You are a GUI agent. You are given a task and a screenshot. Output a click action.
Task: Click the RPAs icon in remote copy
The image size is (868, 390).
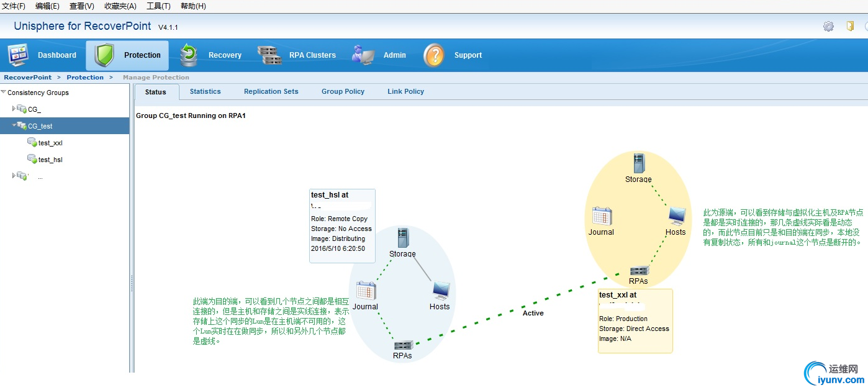click(402, 345)
